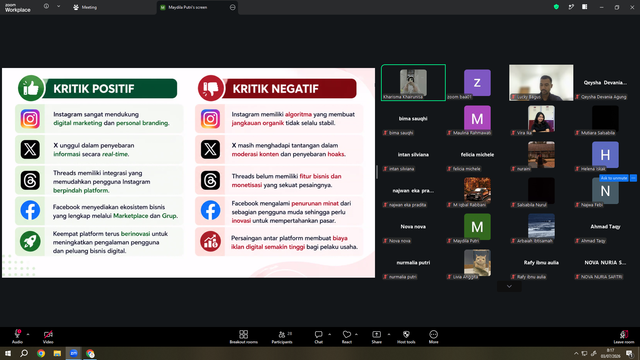The width and height of the screenshot is (640, 360).
Task: Click green rocket icon on slide
Action: pyautogui.click(x=30, y=241)
